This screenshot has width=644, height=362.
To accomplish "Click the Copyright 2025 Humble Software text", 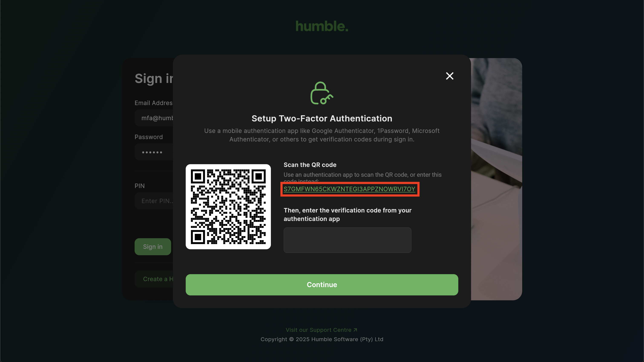I will click(x=322, y=339).
